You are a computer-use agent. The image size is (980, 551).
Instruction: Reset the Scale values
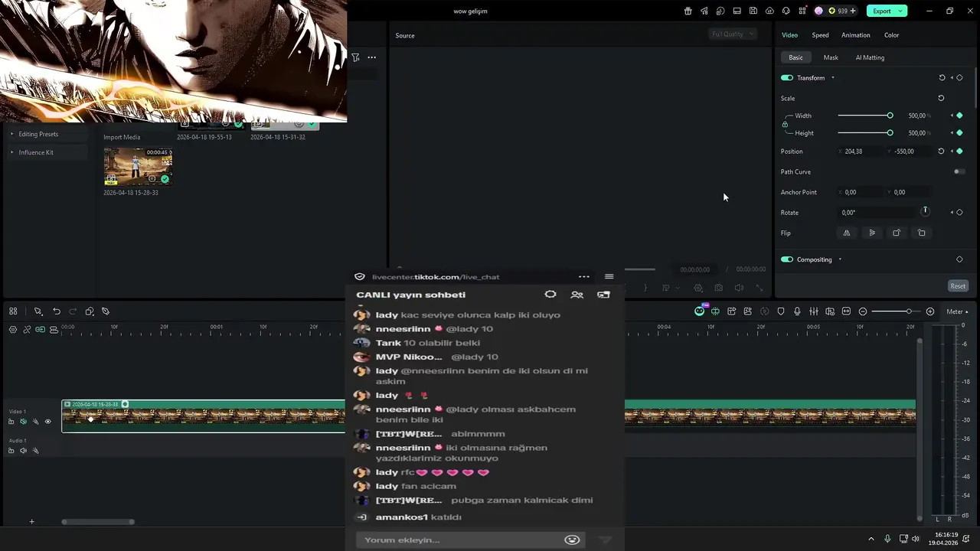point(941,98)
